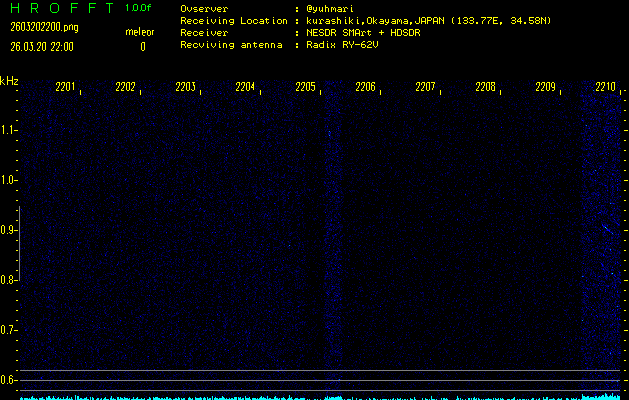Select the 0.7 kHz frequency label
Image resolution: width=629 pixels, height=400 pixels.
click(9, 330)
